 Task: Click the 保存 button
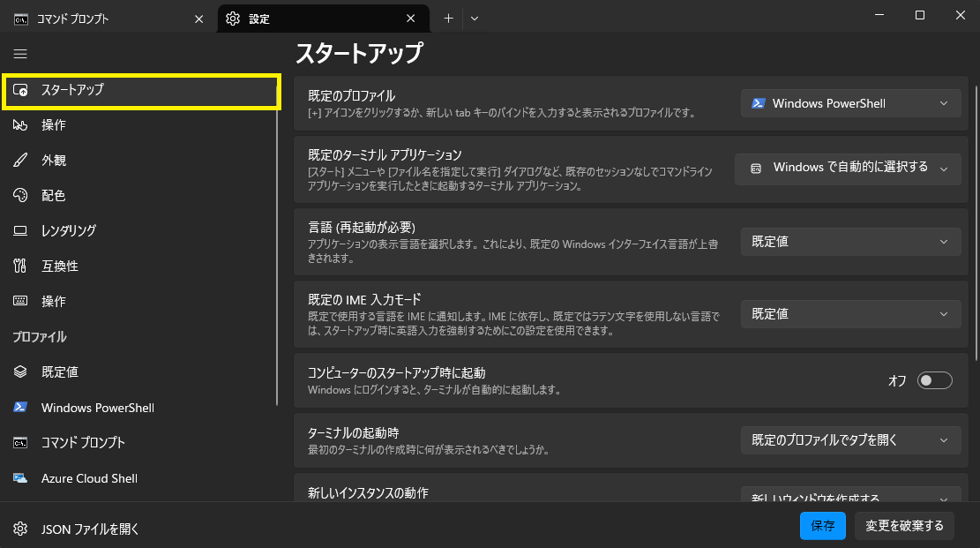[822, 526]
